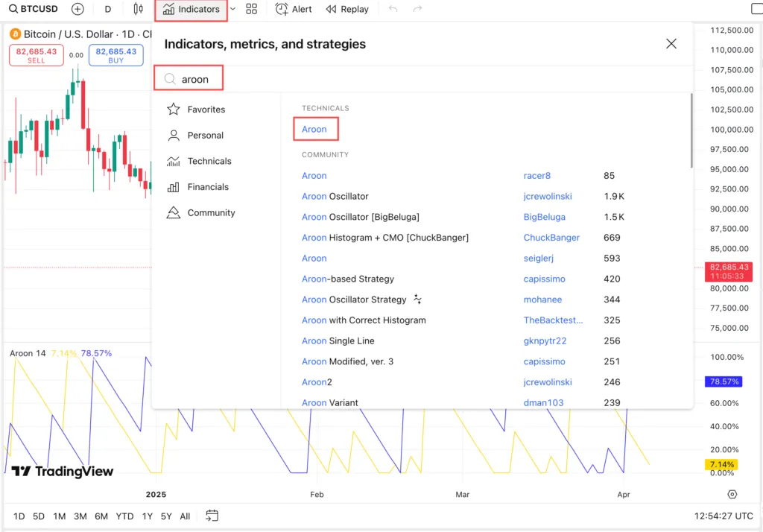Open the candlestick chart style icon
763x532 pixels.
click(x=138, y=9)
